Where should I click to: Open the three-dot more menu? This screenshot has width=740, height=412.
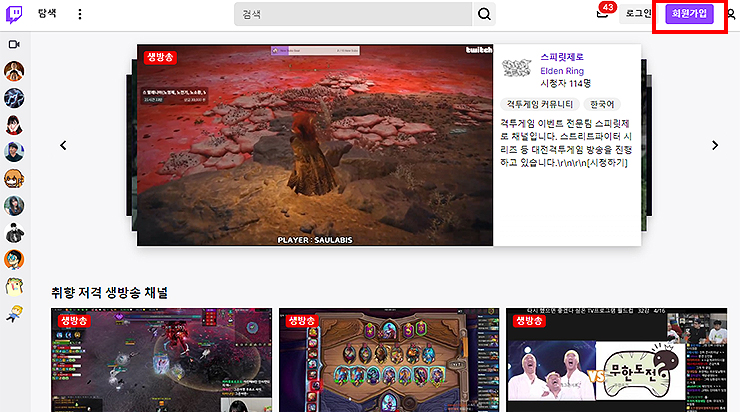[x=79, y=14]
